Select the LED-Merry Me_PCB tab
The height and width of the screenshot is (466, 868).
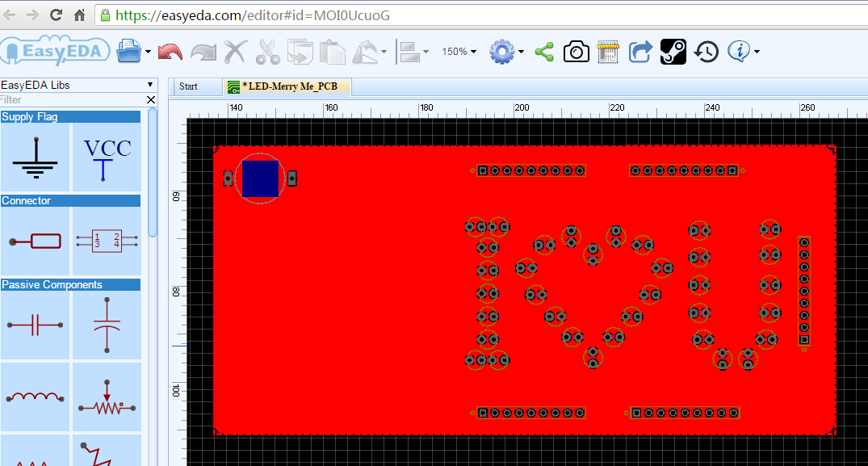pos(288,86)
